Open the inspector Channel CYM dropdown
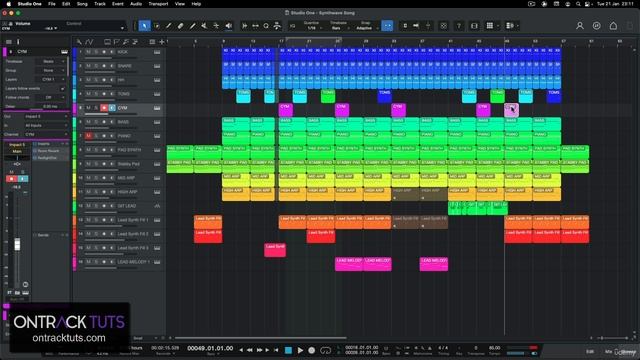The height and width of the screenshot is (360, 640). click(46, 134)
